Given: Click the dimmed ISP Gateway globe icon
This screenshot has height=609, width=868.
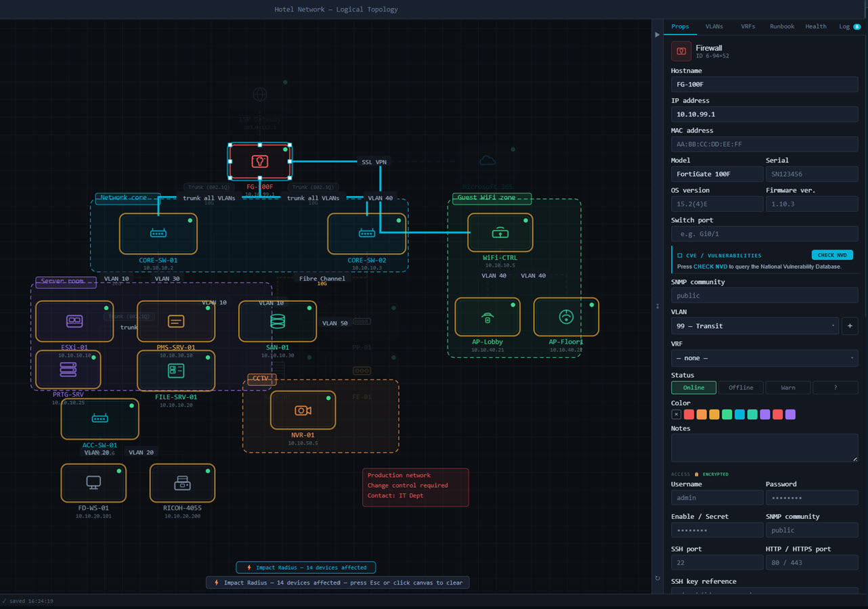Looking at the screenshot, I should [260, 94].
